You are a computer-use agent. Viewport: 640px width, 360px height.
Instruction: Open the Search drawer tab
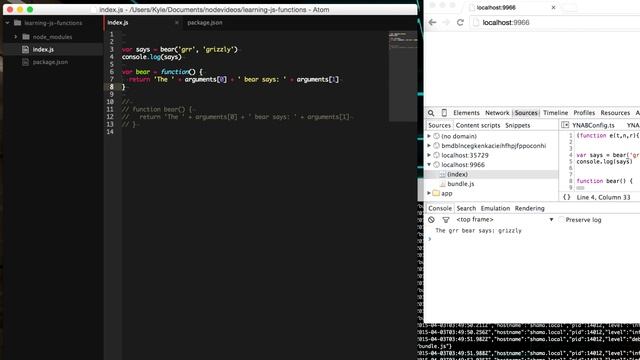click(466, 208)
